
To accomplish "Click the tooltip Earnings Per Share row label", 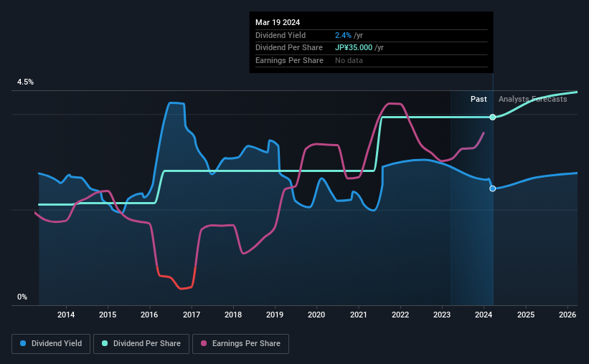I will coord(289,60).
